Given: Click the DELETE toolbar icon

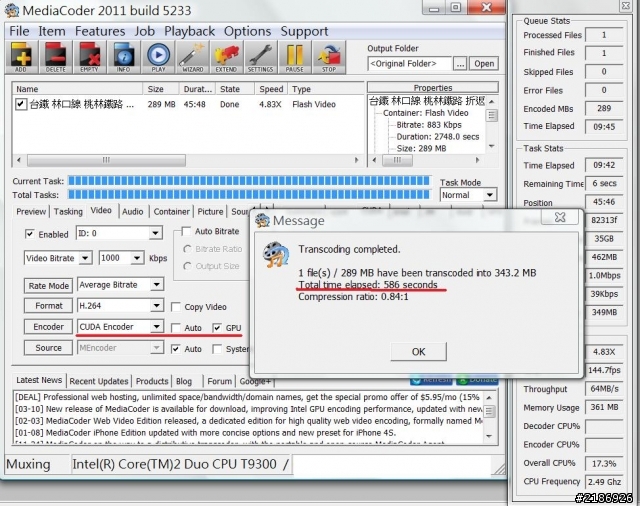Looking at the screenshot, I should click(x=56, y=57).
